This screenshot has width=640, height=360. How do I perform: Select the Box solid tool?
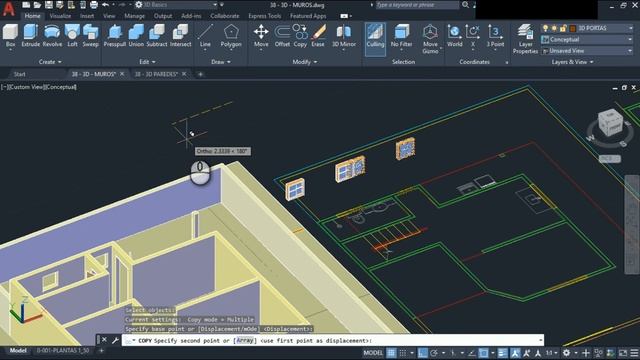(10, 36)
